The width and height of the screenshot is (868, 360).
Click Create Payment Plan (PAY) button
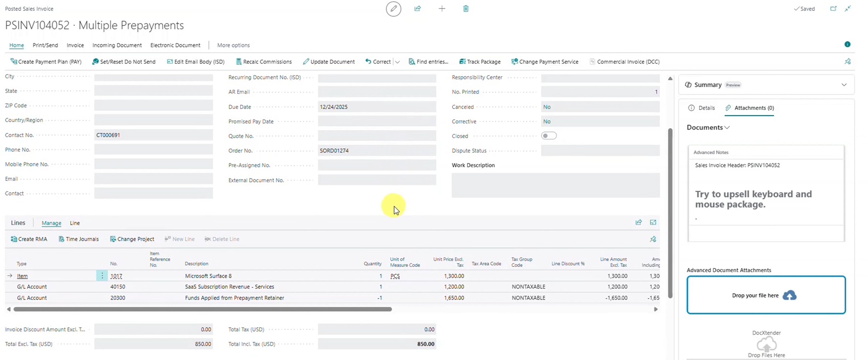click(x=46, y=62)
